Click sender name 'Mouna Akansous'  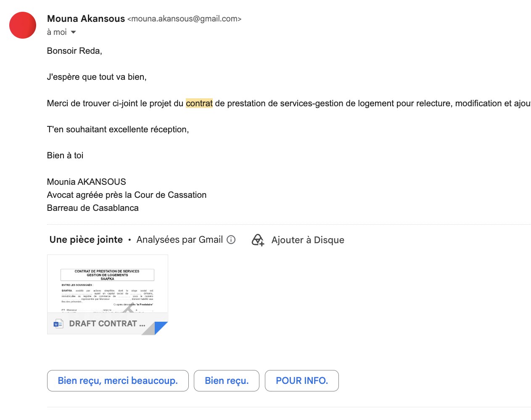tap(86, 18)
